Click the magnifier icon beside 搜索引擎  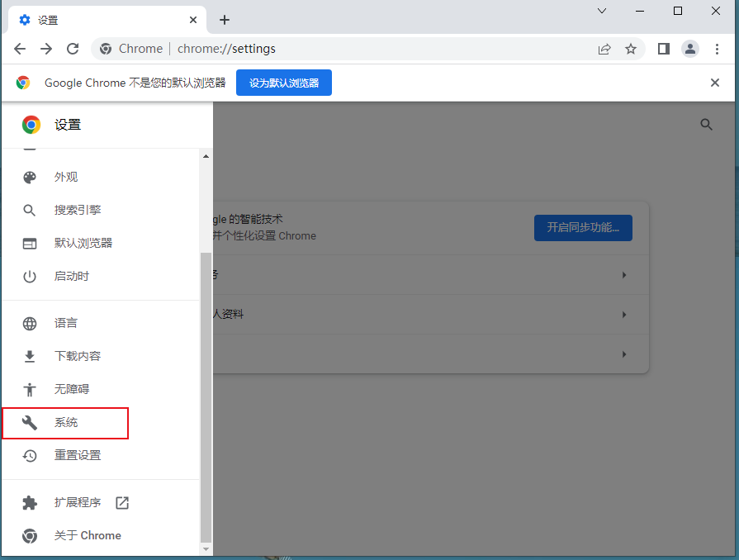30,211
